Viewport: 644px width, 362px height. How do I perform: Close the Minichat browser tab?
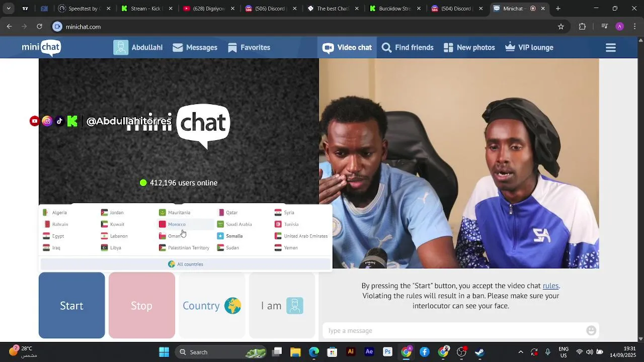543,9
